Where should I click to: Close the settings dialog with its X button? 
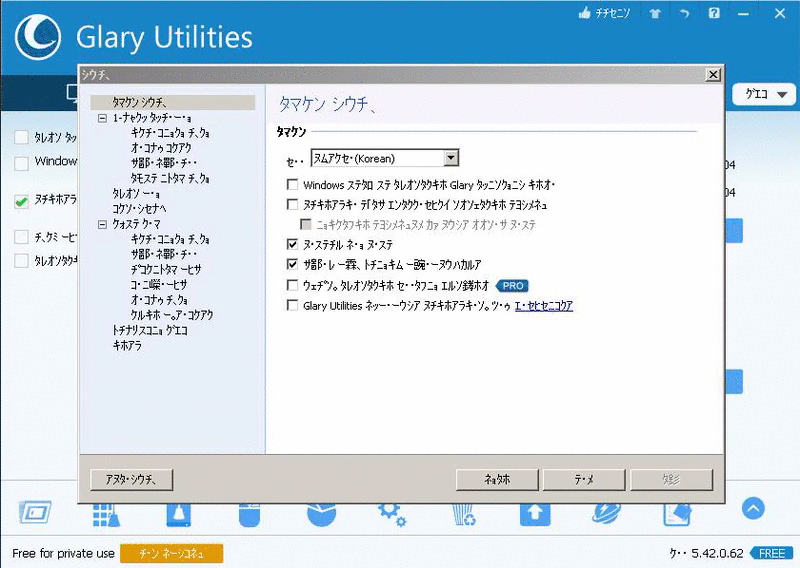click(713, 75)
